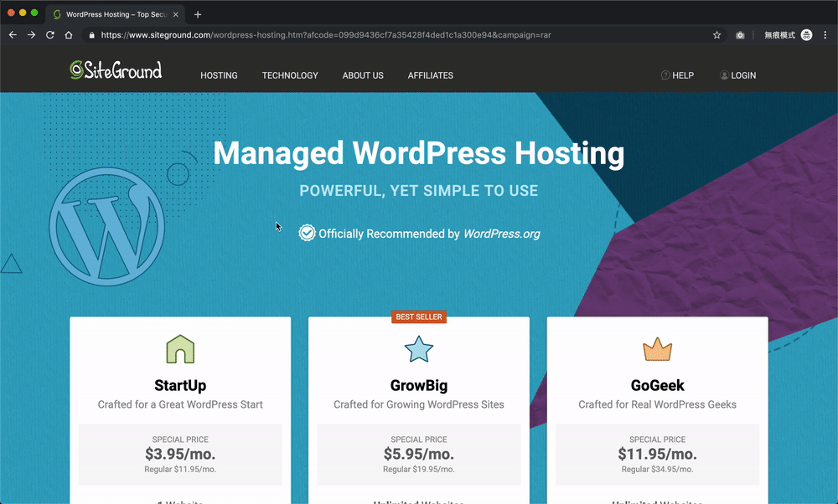Close the WordPress Hosting tab

click(x=176, y=14)
